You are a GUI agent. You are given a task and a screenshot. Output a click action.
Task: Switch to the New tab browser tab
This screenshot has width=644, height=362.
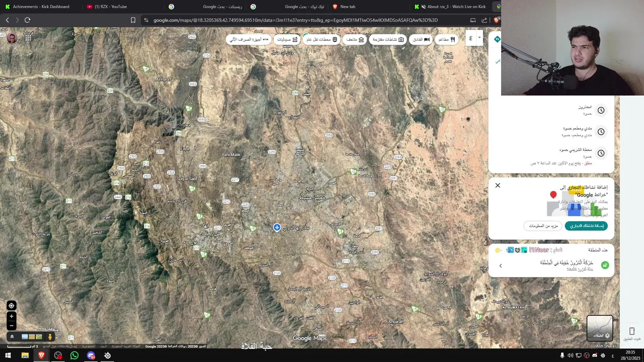click(x=369, y=7)
